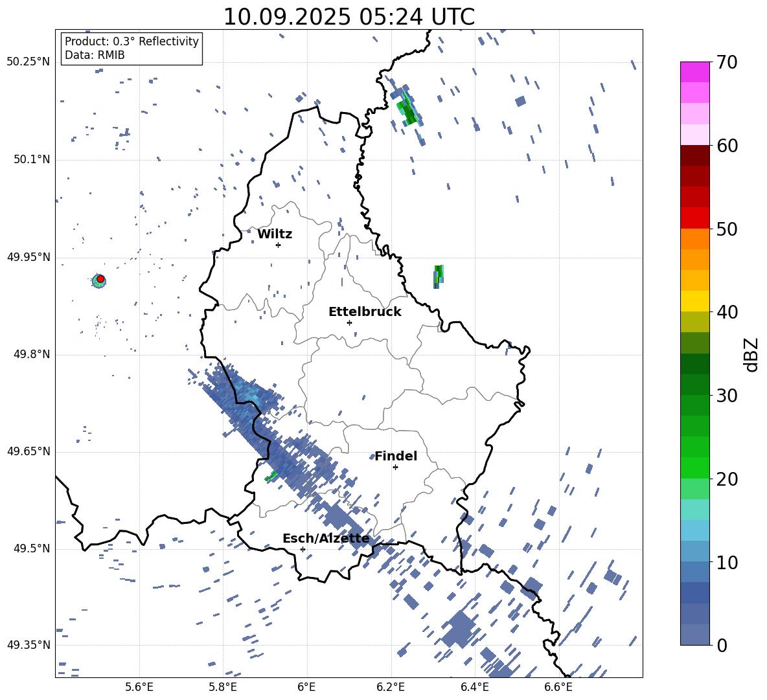This screenshot has width=767, height=700.
Task: Click the 49.95°N latitude label
Action: 29,257
